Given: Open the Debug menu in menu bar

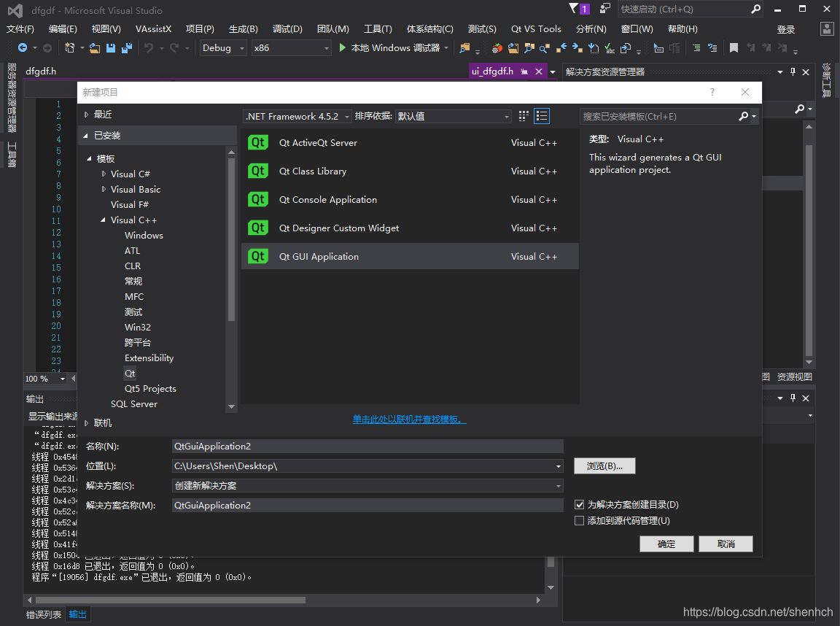Looking at the screenshot, I should (x=287, y=29).
